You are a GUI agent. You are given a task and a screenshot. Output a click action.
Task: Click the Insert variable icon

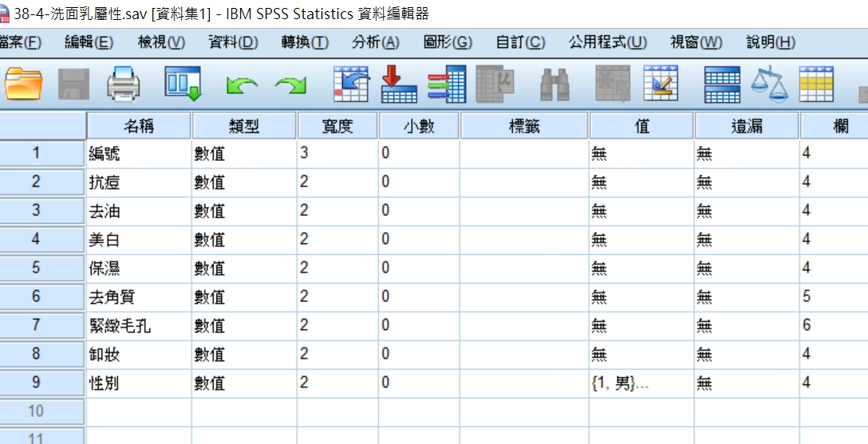(661, 83)
